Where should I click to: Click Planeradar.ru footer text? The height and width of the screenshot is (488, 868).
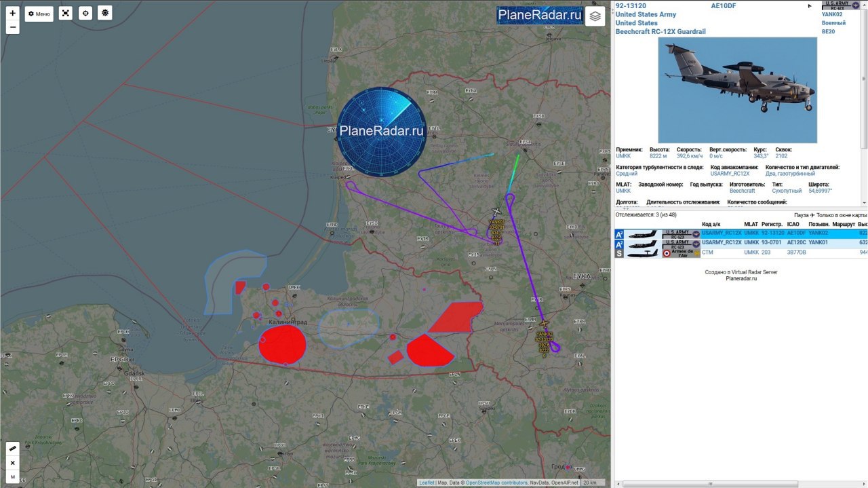point(741,278)
